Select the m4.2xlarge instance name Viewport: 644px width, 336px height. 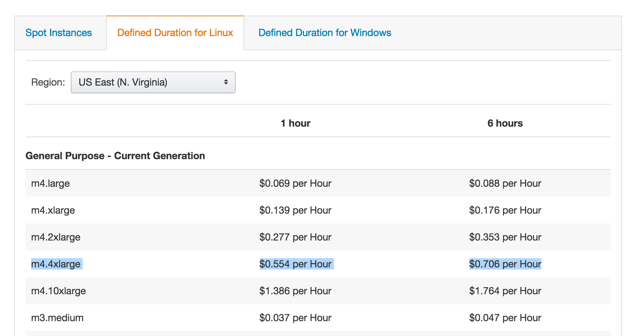pyautogui.click(x=56, y=237)
